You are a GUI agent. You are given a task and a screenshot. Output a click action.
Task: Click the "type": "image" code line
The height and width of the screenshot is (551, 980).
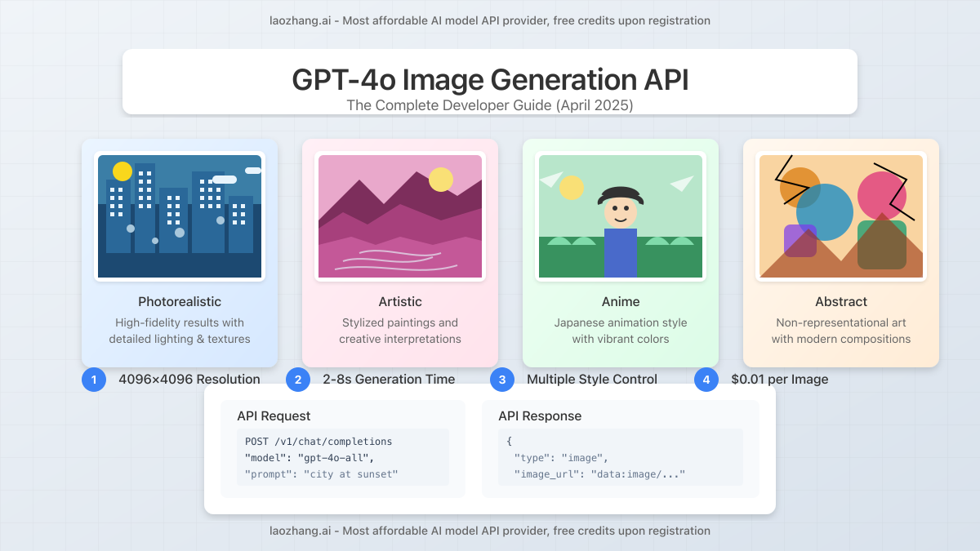click(561, 458)
